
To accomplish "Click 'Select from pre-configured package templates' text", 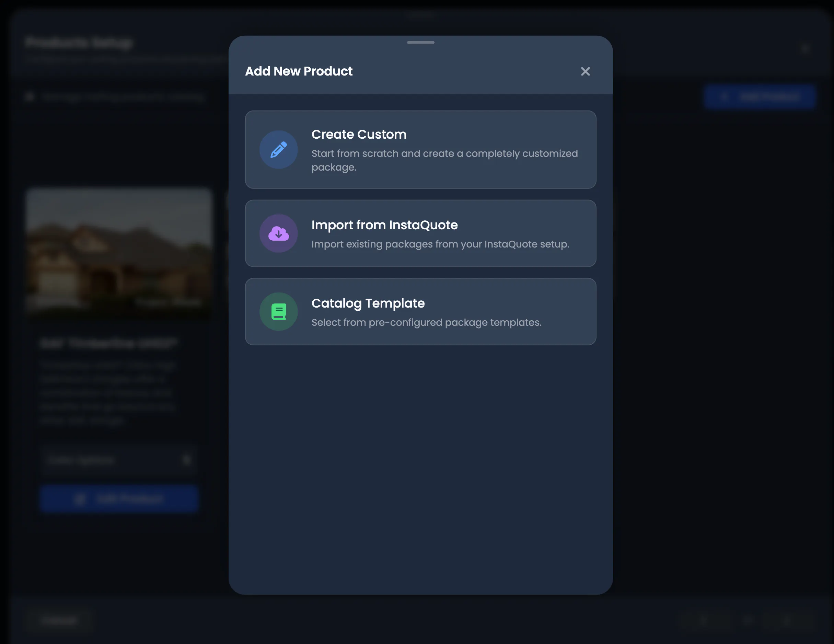I will [426, 322].
